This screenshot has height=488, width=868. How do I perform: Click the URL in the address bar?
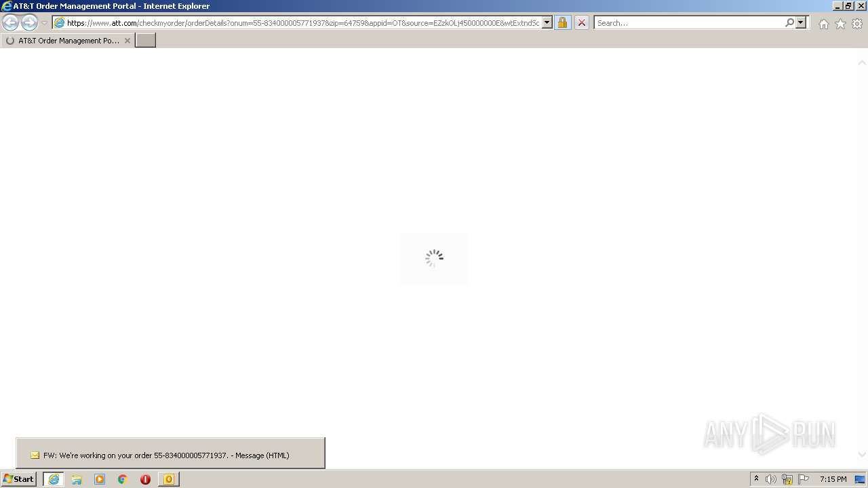[x=303, y=23]
